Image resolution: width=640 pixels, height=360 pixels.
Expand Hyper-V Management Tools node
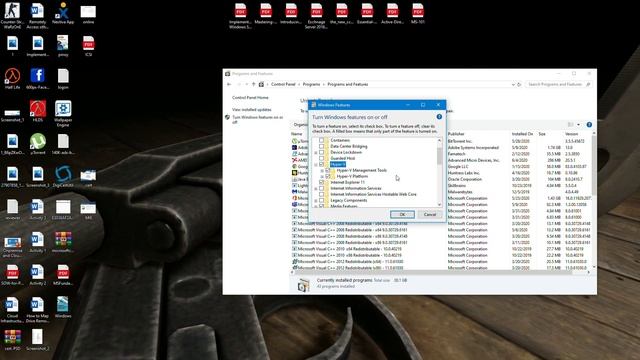point(322,170)
